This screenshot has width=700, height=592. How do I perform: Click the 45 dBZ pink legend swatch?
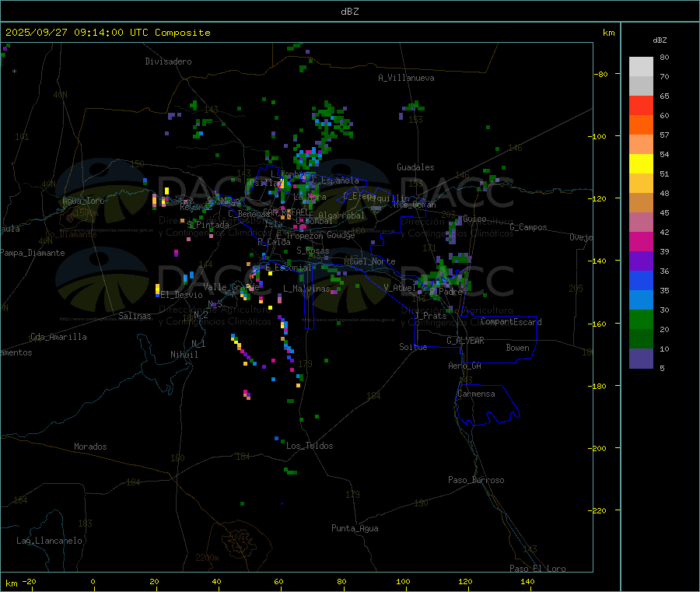(x=641, y=222)
